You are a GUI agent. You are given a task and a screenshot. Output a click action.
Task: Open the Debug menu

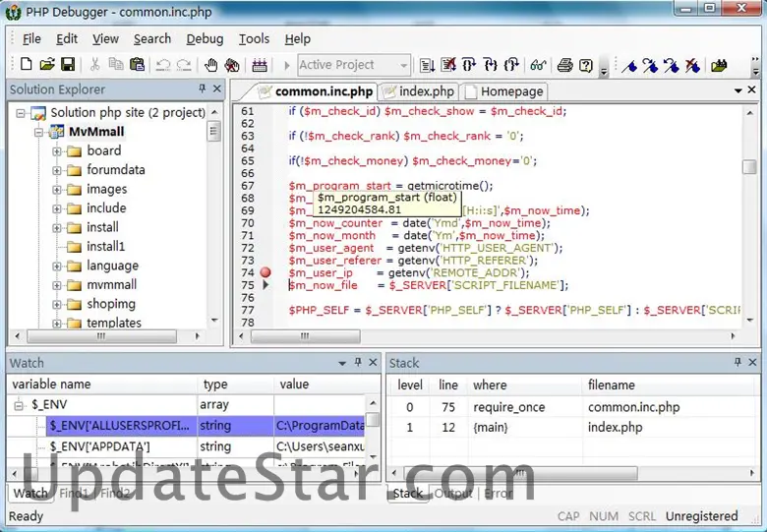tap(205, 38)
